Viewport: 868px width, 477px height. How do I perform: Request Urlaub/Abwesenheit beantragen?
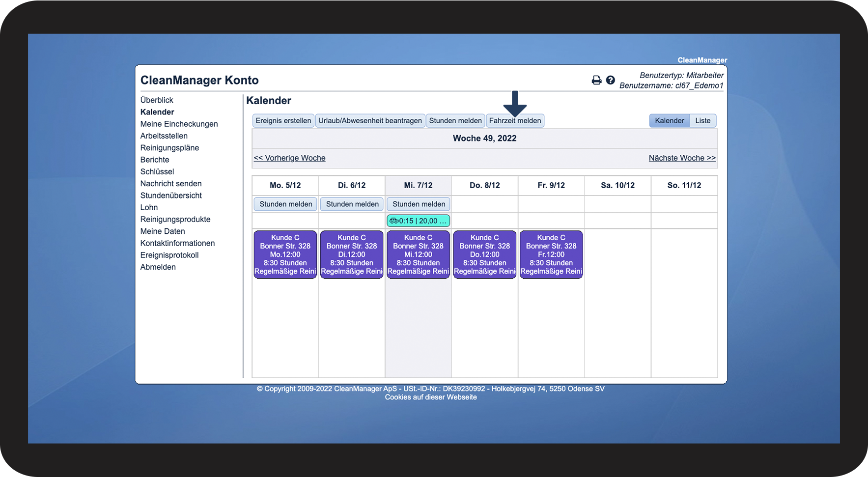370,121
